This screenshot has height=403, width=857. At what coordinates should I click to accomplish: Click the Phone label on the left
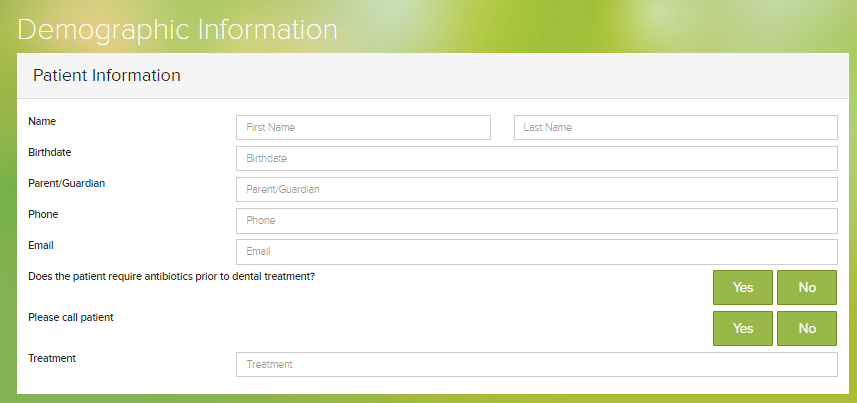coord(44,214)
